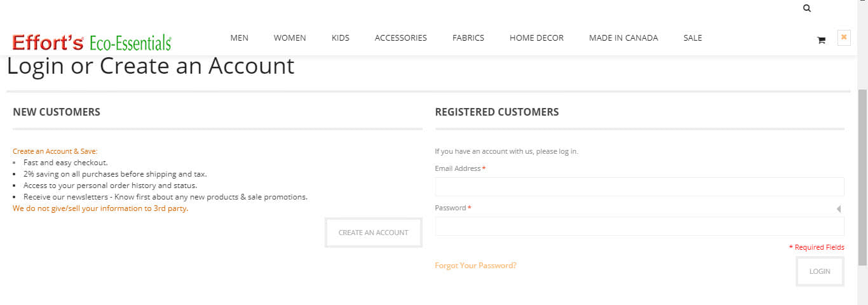The width and height of the screenshot is (868, 305).
Task: Open the MEN menu
Action: [239, 38]
